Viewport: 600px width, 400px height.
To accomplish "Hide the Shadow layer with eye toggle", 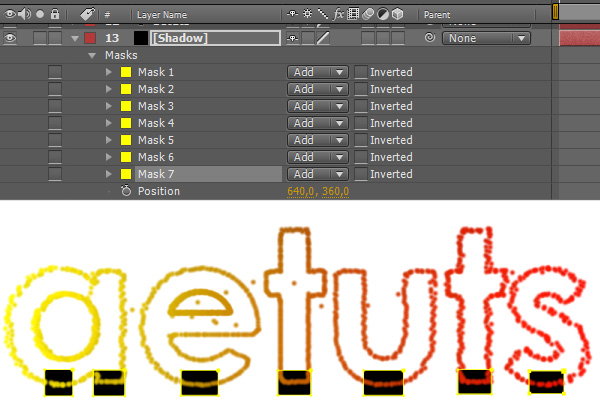I will pyautogui.click(x=10, y=38).
